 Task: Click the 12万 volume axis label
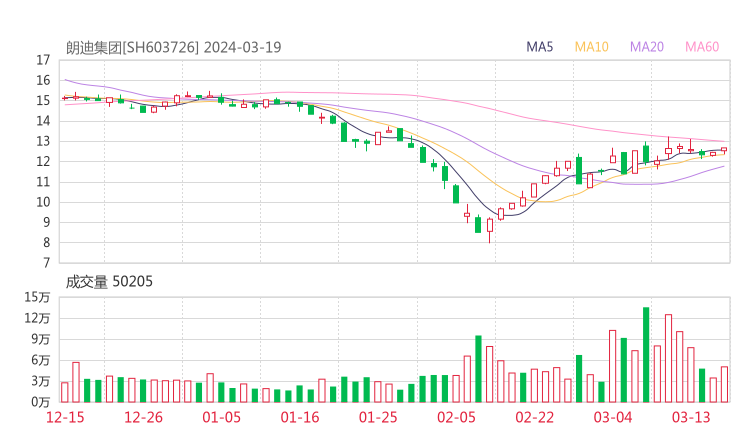(x=37, y=318)
